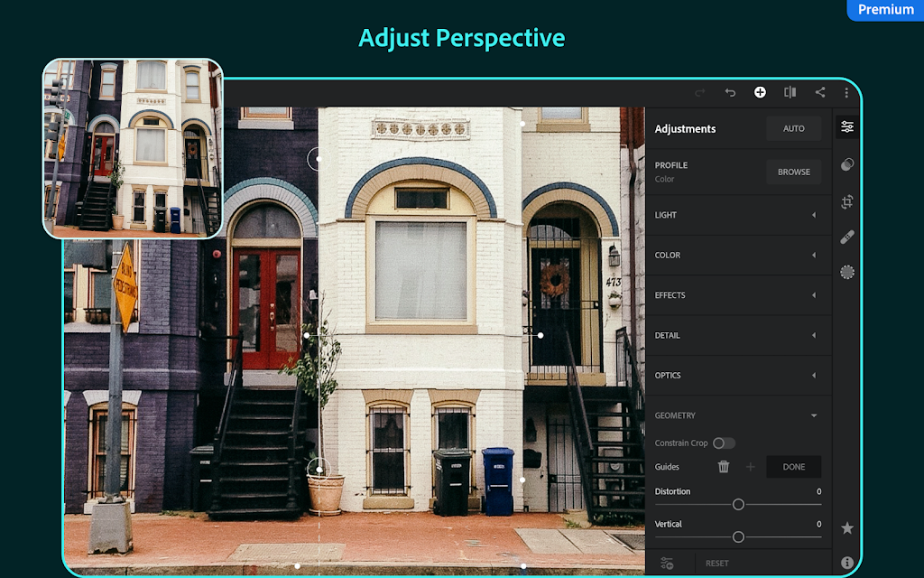Expand the LIGHT section

[739, 215]
